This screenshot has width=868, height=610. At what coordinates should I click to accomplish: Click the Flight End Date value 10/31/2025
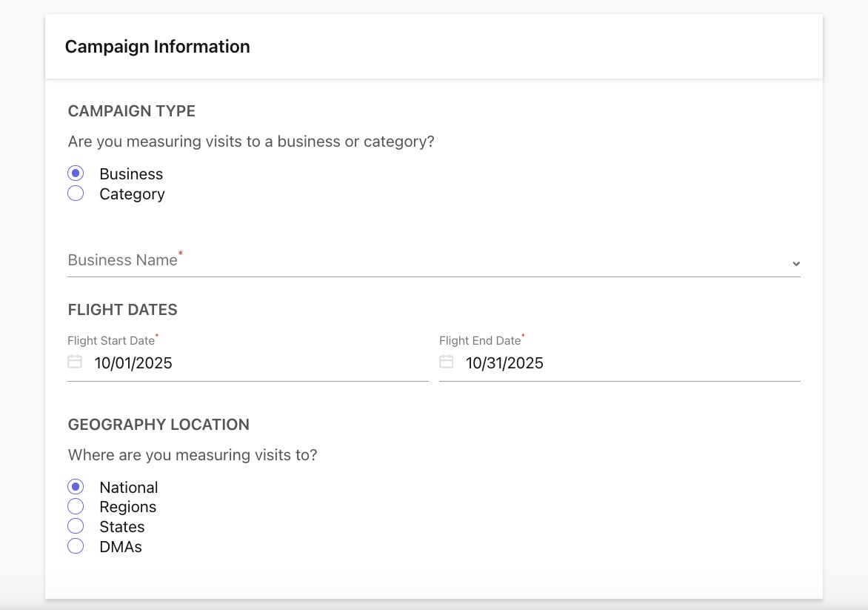(504, 362)
